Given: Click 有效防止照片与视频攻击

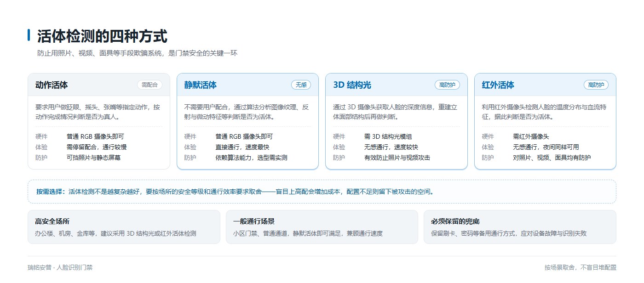Looking at the screenshot, I should point(397,158).
